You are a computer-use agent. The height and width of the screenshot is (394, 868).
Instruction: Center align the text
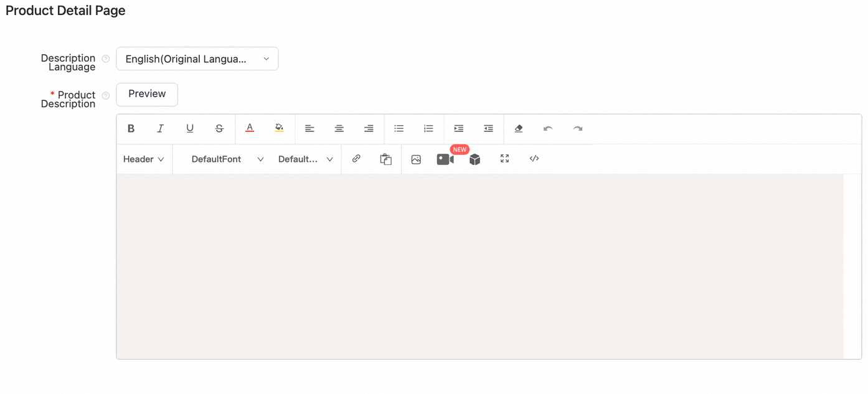[339, 129]
